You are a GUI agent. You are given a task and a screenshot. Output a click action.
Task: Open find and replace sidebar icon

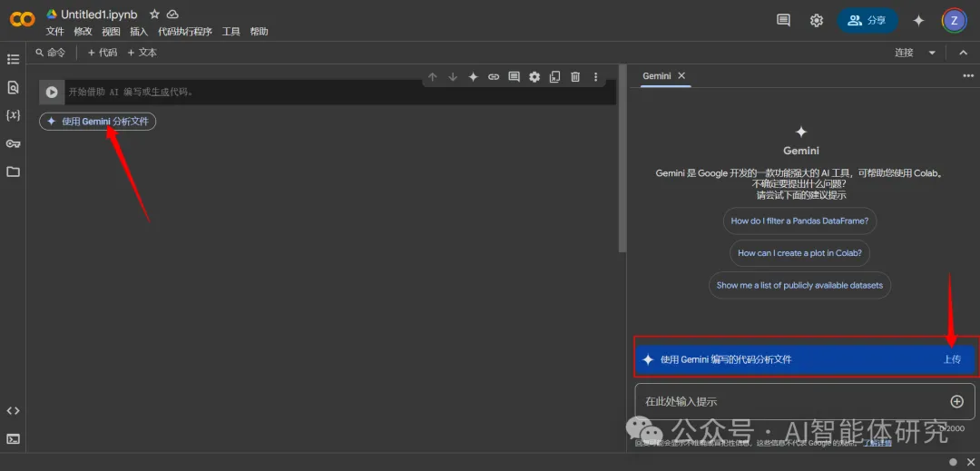(x=13, y=87)
